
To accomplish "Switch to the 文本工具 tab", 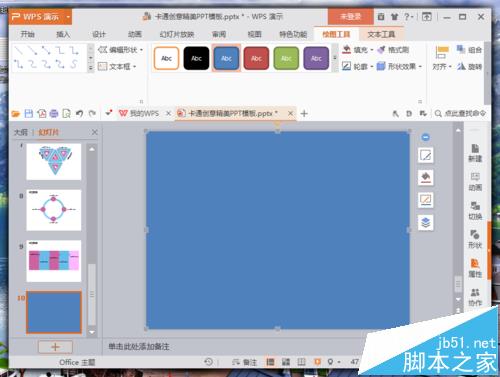I will [x=381, y=34].
